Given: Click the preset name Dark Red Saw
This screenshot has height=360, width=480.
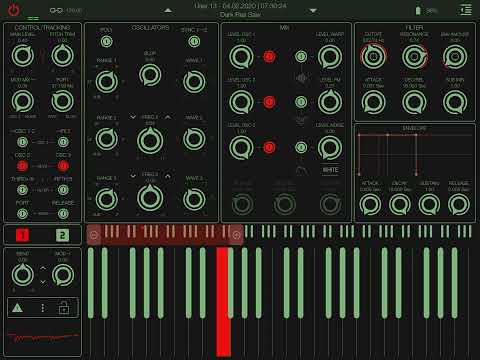Looking at the screenshot, I should coord(240,15).
